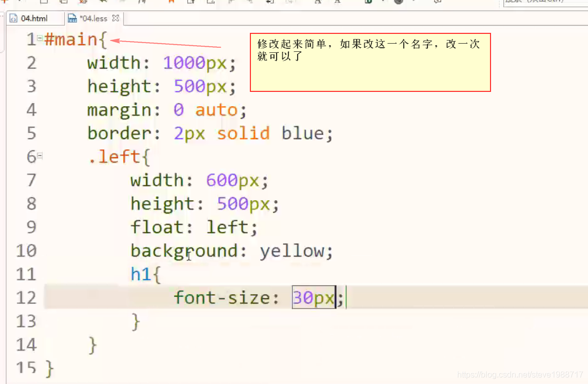This screenshot has height=384, width=588.
Task: Click the .left selector on line 6
Action: (114, 157)
